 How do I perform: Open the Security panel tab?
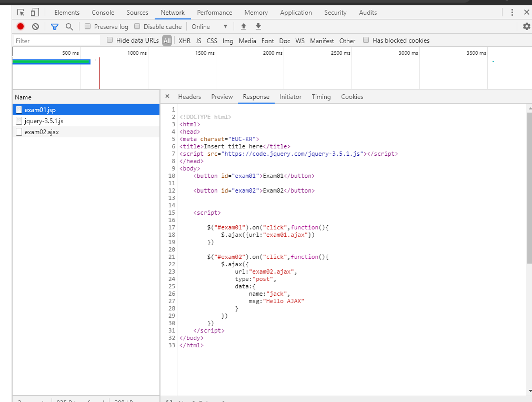(x=335, y=13)
